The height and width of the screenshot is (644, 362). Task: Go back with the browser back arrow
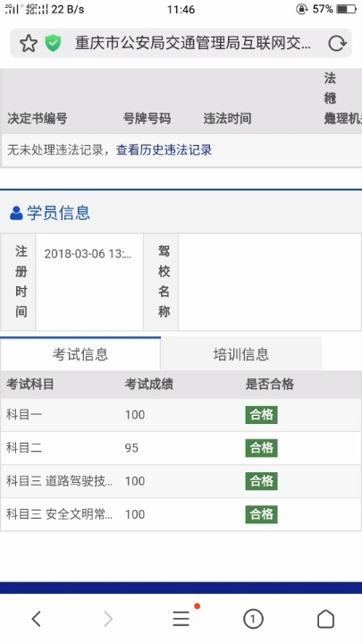(37, 619)
